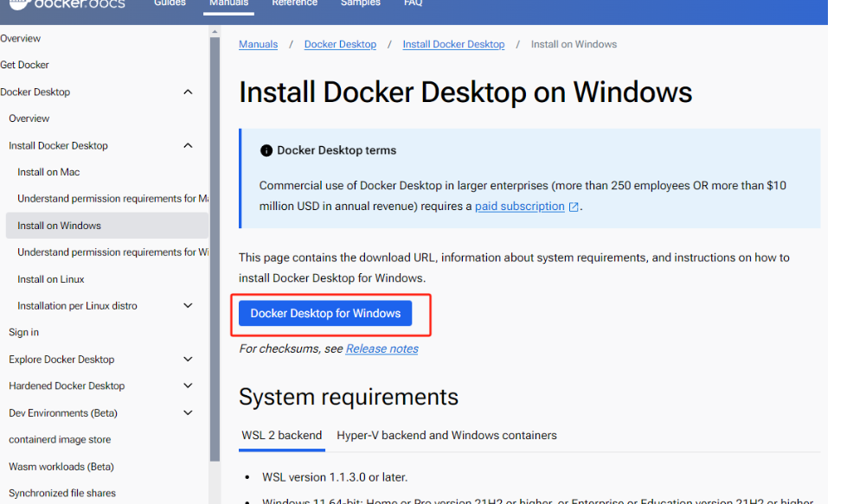Image resolution: width=853 pixels, height=504 pixels.
Task: Open top-level Overview in sidebar
Action: (x=20, y=39)
